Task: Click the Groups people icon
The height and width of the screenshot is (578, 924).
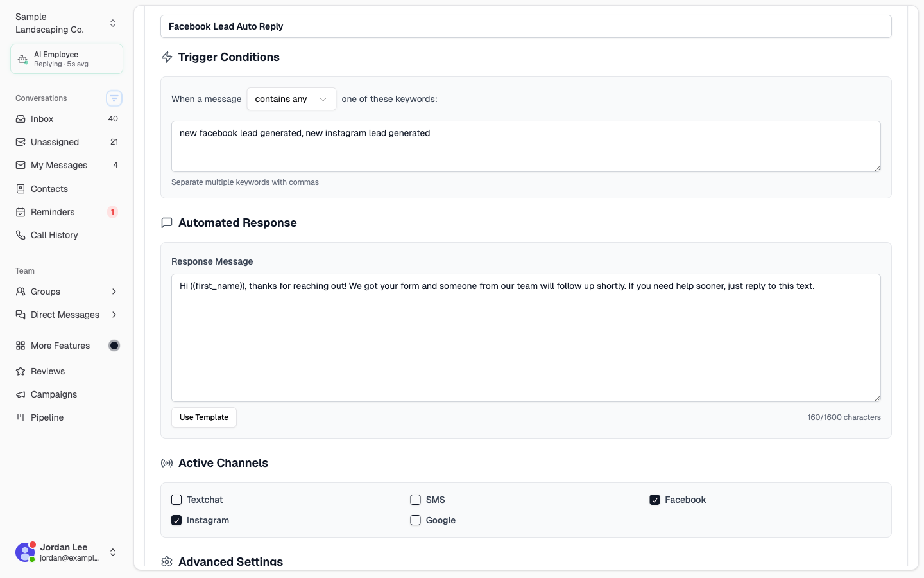Action: click(21, 292)
